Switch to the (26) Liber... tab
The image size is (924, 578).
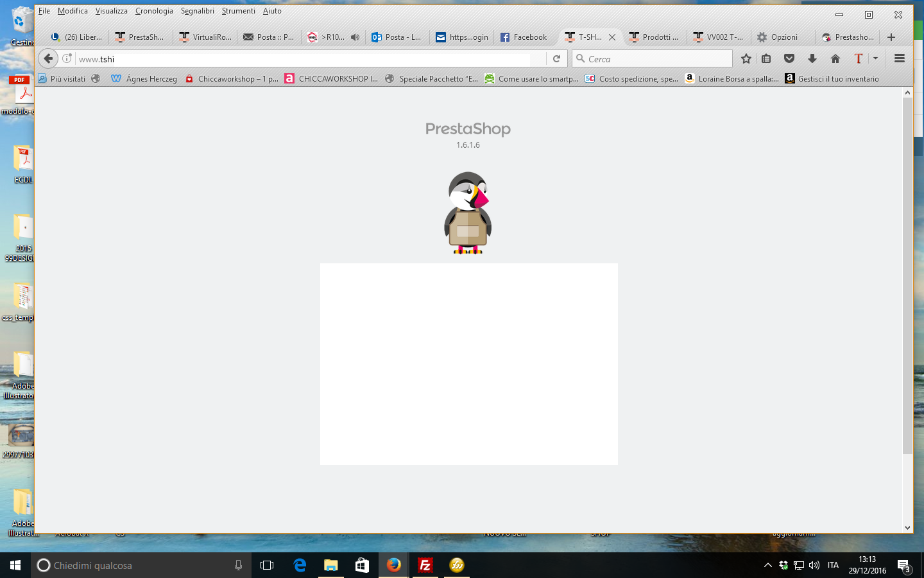point(76,37)
